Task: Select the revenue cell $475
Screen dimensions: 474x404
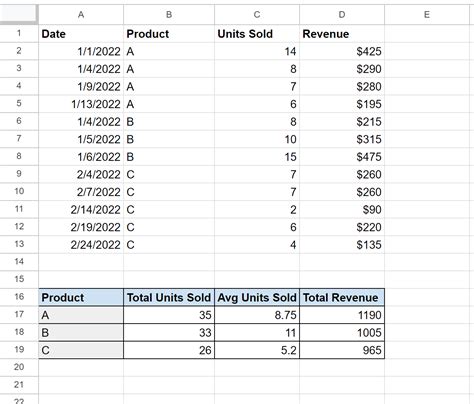Action: tap(342, 157)
